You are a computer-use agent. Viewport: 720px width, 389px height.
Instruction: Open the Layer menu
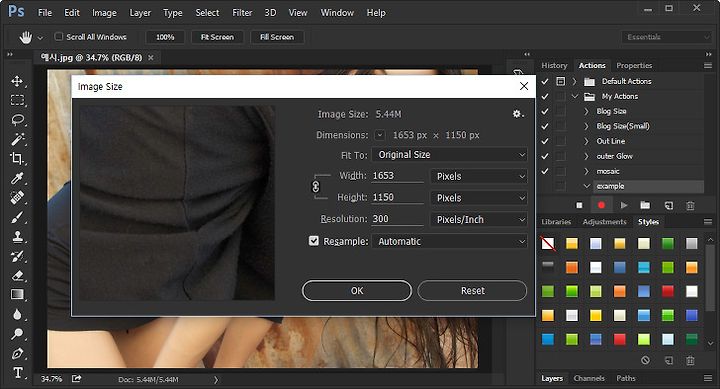[x=140, y=13]
